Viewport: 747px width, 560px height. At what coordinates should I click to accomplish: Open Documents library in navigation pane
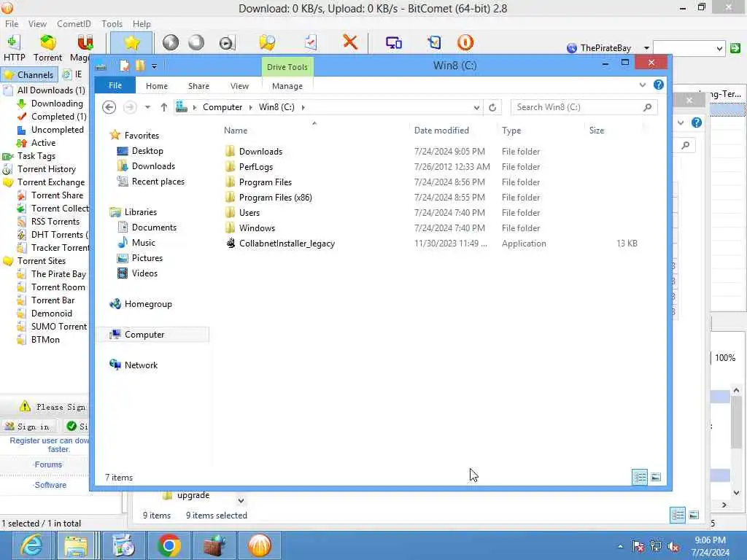(x=154, y=227)
